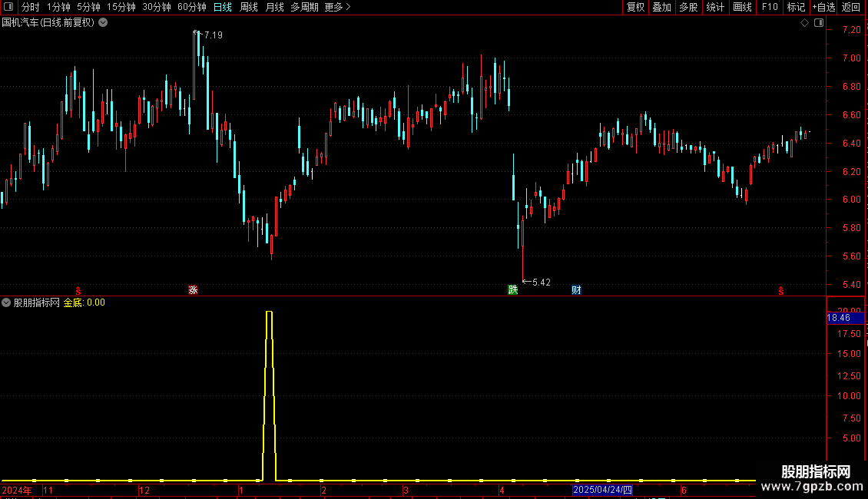Click the 金底: 0.00 indicator value
The image size is (868, 499).
tap(84, 302)
